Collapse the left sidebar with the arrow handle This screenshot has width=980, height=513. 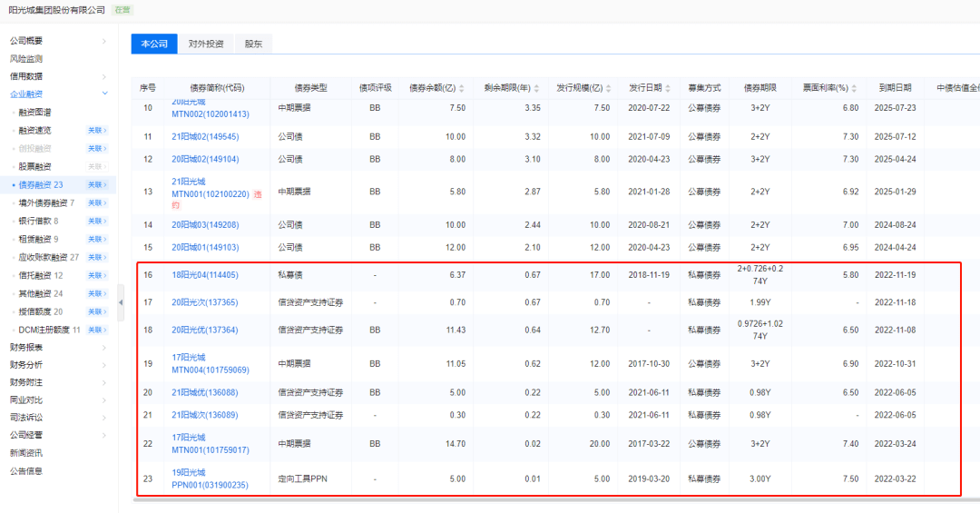pyautogui.click(x=121, y=302)
